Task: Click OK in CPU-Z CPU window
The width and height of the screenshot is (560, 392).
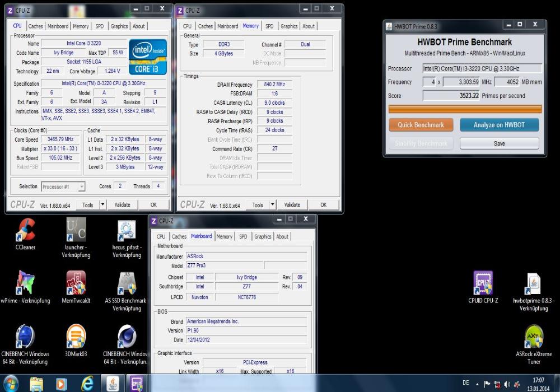Action: [153, 204]
